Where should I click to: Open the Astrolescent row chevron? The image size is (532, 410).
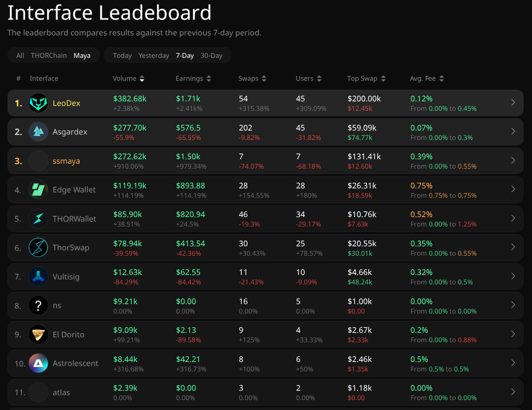[513, 363]
